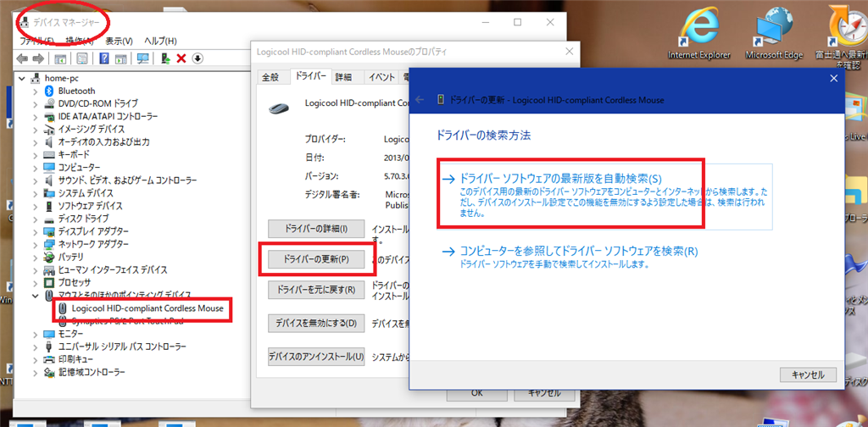Screen dimensions: 868x427
Task: Click the down-arrow disable device icon
Action: click(x=198, y=58)
